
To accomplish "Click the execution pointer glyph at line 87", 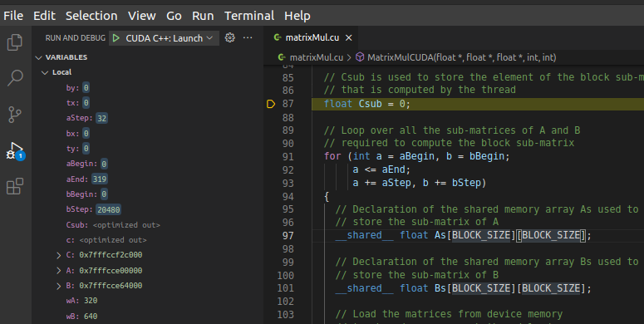I will coord(271,104).
